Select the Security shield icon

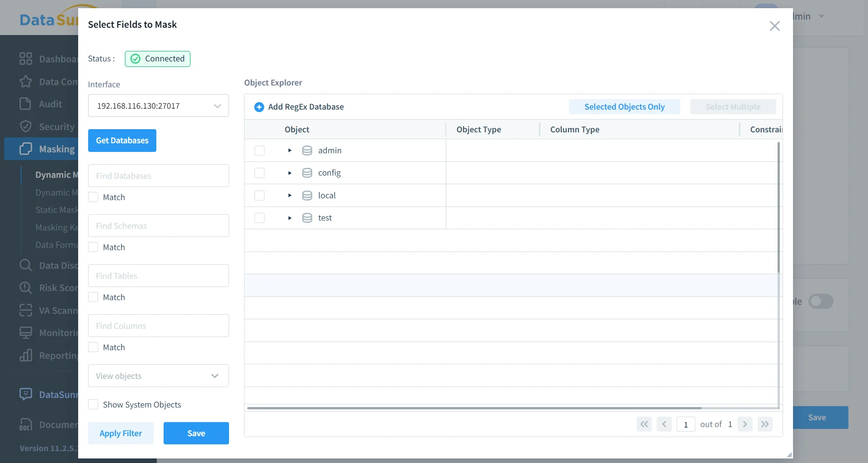(26, 126)
